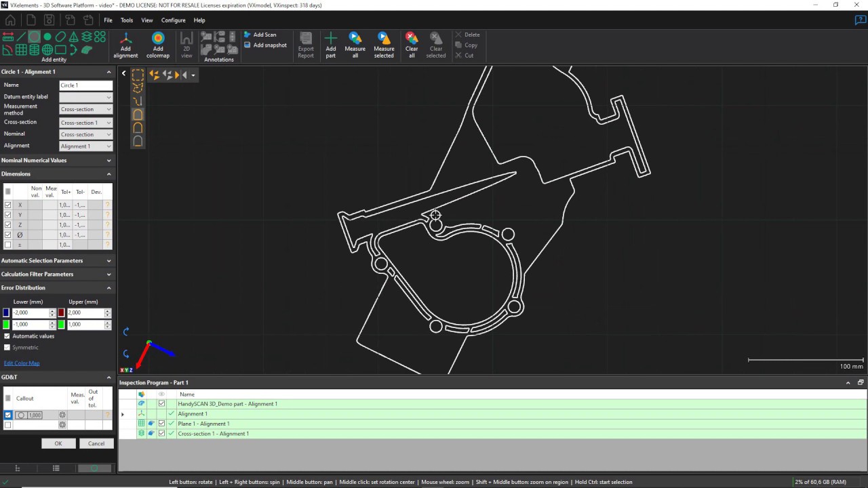Screen dimensions: 868x488
Task: Open the Measurement method dropdown
Action: 85,109
